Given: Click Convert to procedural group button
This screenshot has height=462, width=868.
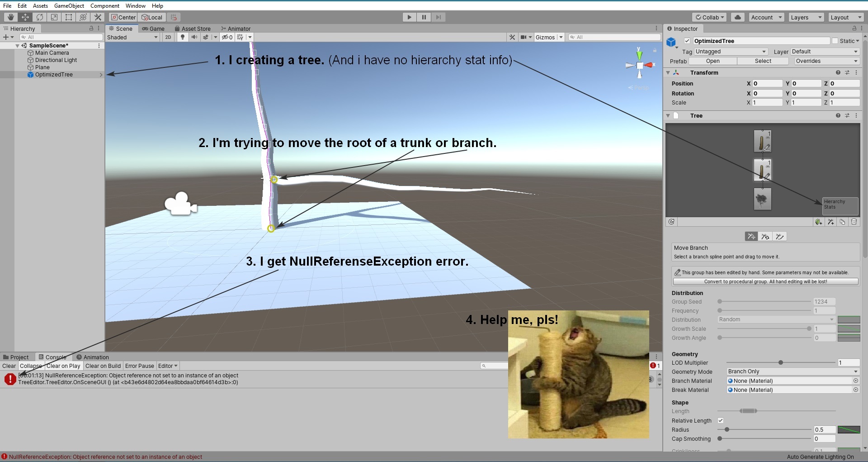Looking at the screenshot, I should pos(765,281).
